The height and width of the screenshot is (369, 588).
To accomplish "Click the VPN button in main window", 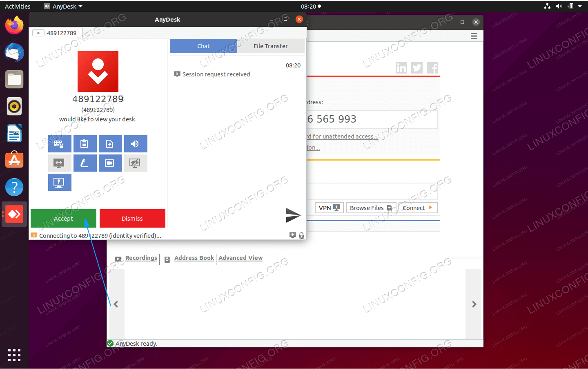I will click(329, 208).
